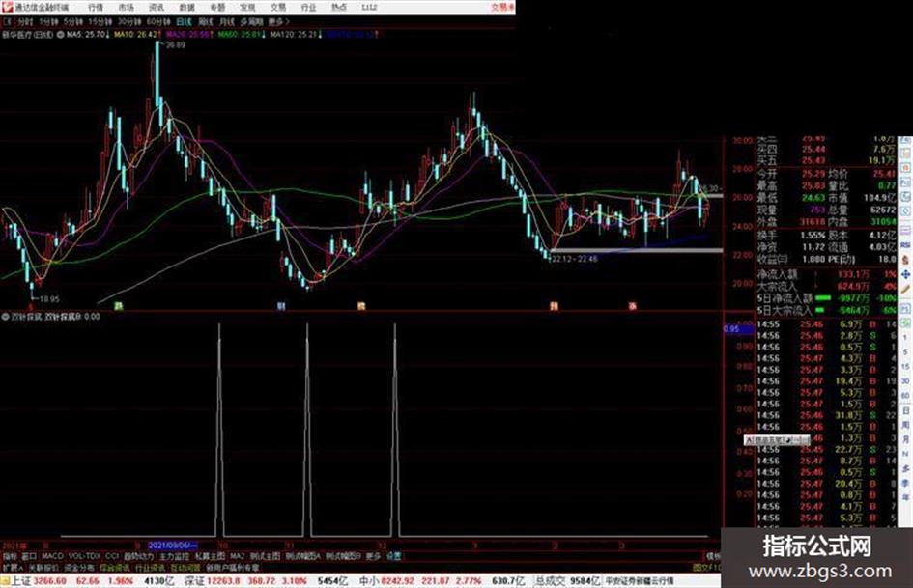Select the 测试幅图A indicator tab

302,556
